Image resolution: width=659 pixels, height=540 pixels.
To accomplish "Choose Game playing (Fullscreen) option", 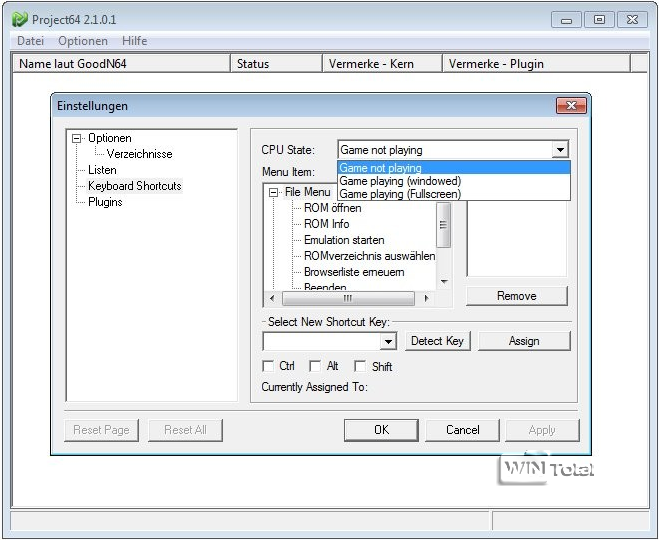I will pos(454,194).
